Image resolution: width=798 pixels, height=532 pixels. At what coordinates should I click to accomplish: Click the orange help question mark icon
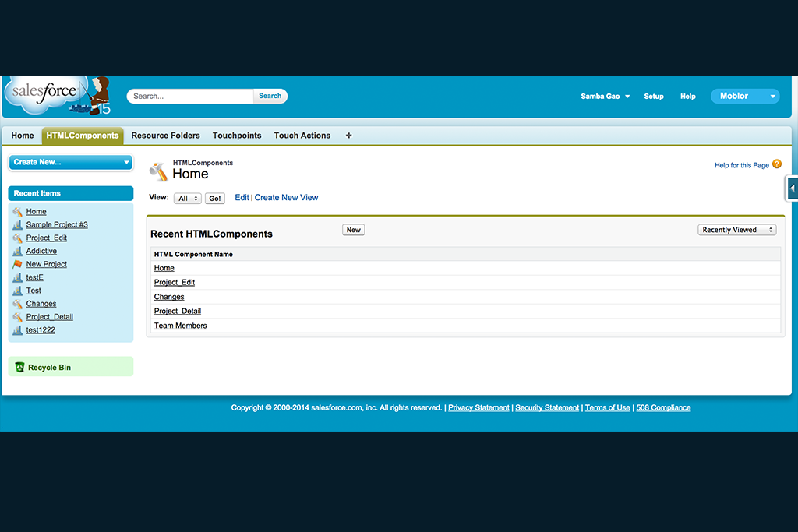tap(777, 164)
